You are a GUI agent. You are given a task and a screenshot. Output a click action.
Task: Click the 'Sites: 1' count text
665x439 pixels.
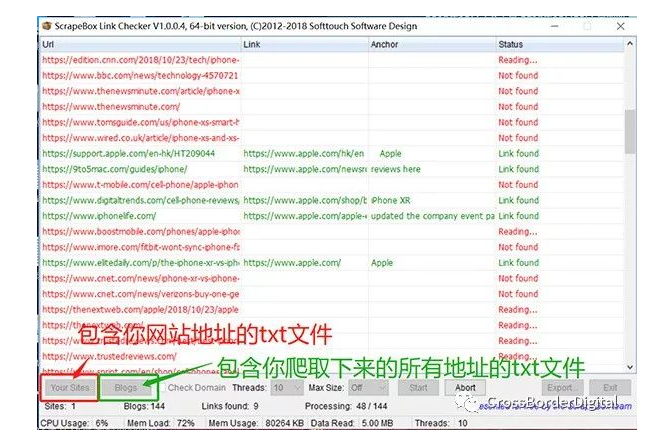[60, 406]
